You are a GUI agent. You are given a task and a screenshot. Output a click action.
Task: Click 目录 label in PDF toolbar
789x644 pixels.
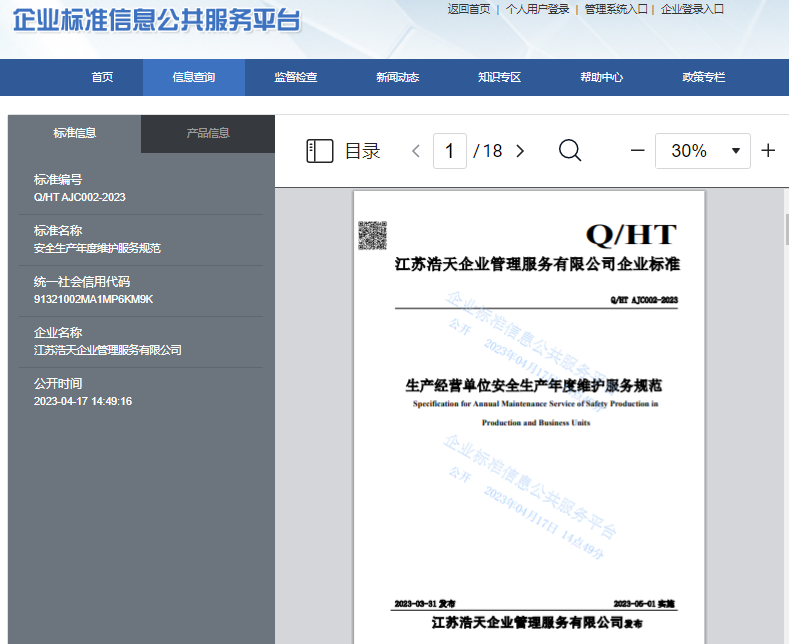coord(363,151)
